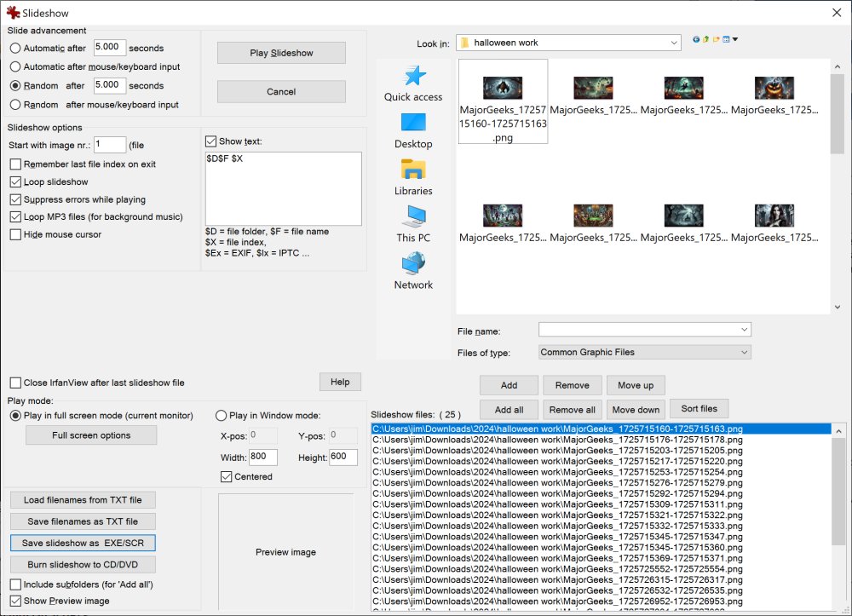This screenshot has width=852, height=616.
Task: Click the 'Remove all' button
Action: 573,410
